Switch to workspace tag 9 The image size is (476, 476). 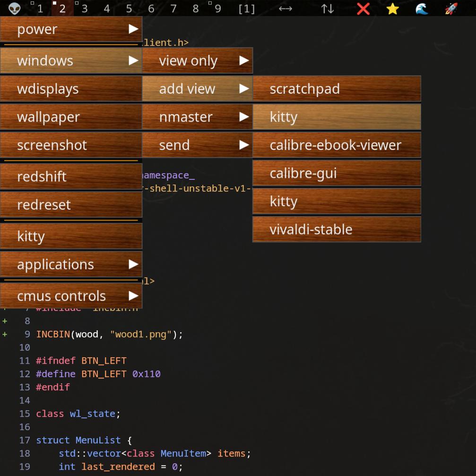coord(217,9)
